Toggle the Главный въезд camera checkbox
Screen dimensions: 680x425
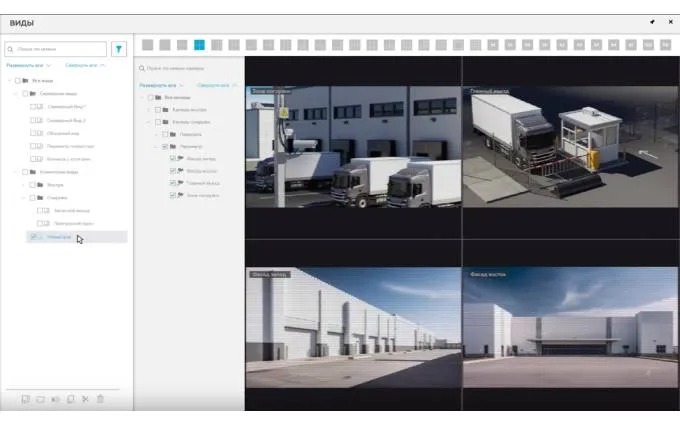coord(173,183)
